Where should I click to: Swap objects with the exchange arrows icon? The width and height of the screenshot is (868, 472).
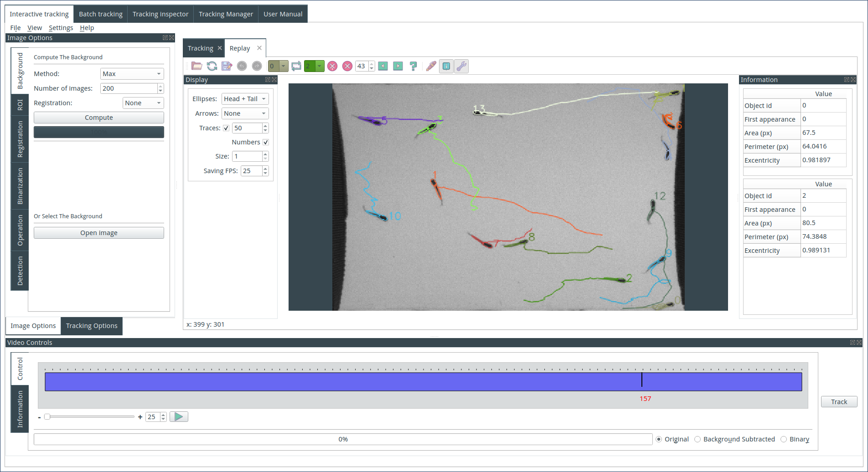[x=296, y=66]
